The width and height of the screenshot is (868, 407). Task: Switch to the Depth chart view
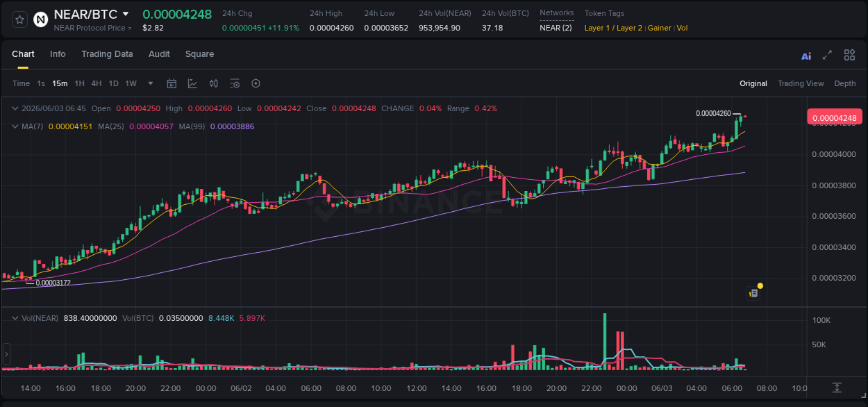(x=845, y=83)
